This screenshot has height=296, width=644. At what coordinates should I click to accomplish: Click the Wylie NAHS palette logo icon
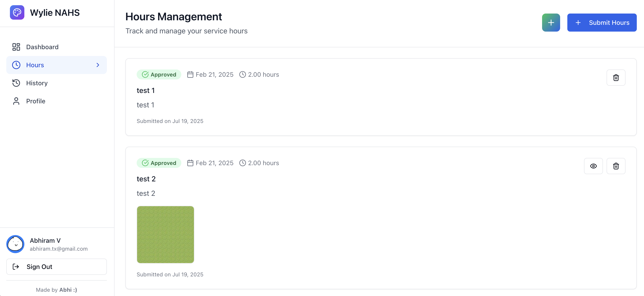click(17, 12)
